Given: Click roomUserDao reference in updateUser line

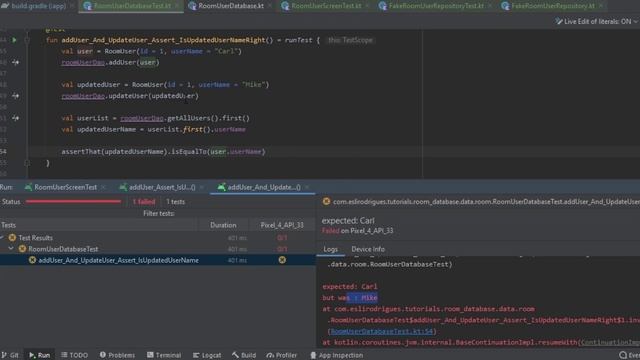Looking at the screenshot, I should pos(83,96).
